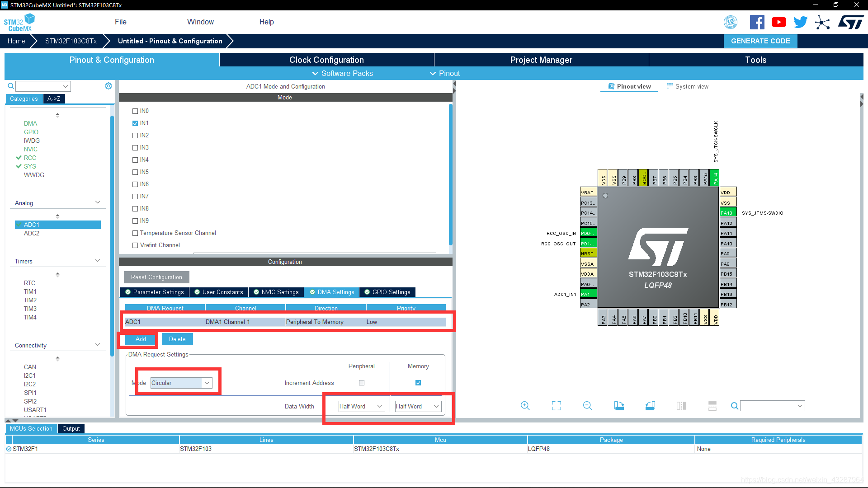Collapse the Connectivity category
This screenshot has height=488, width=868.
tap(98, 345)
